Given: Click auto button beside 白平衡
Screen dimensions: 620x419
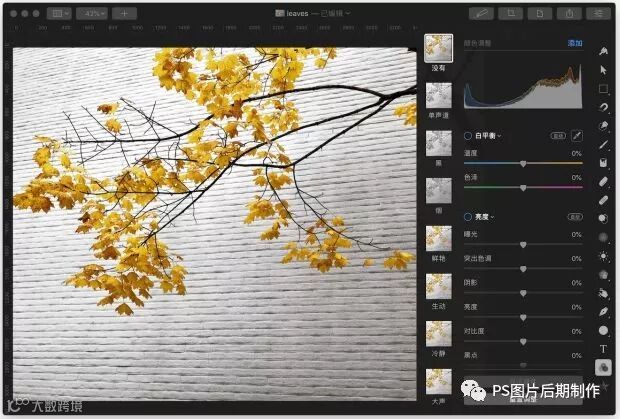Looking at the screenshot, I should click(x=558, y=136).
